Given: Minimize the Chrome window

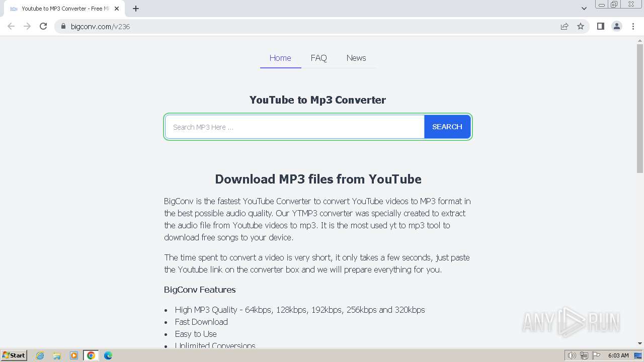Looking at the screenshot, I should [x=602, y=5].
